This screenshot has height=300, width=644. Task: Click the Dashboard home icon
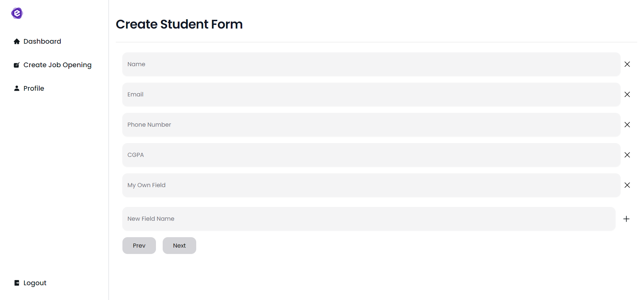click(x=16, y=41)
